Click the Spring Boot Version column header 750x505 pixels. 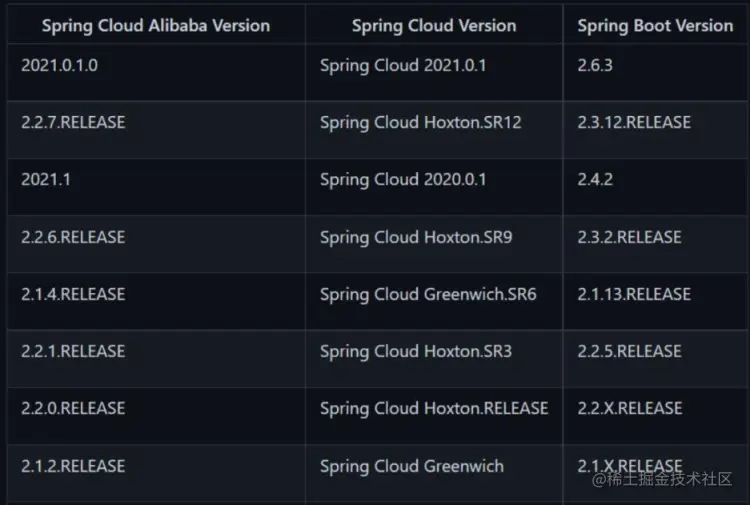click(x=655, y=26)
